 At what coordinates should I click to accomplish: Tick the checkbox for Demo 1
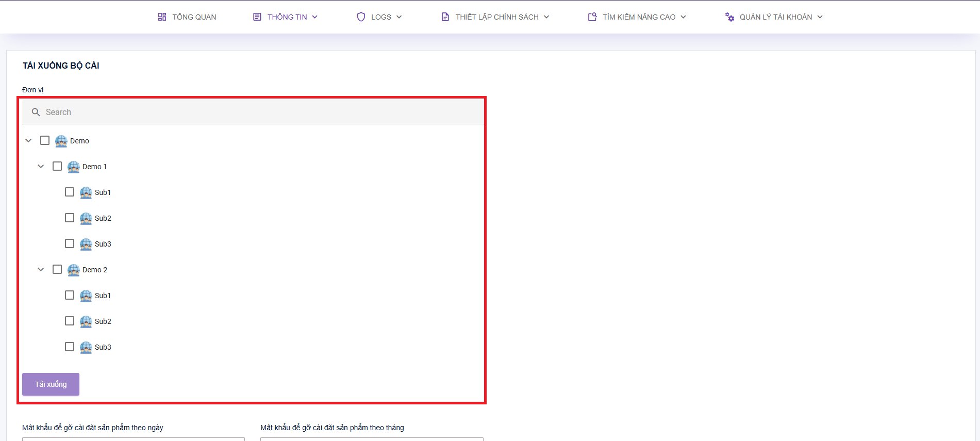(x=57, y=166)
